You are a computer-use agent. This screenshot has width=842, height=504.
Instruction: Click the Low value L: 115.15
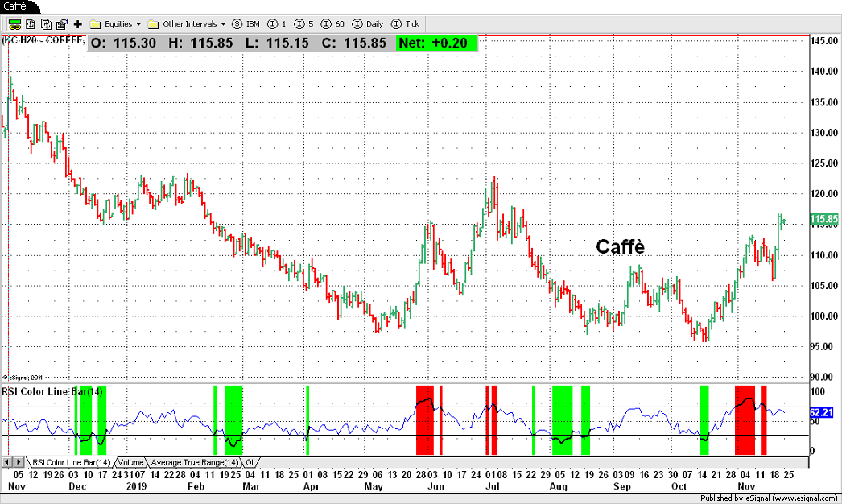click(277, 43)
